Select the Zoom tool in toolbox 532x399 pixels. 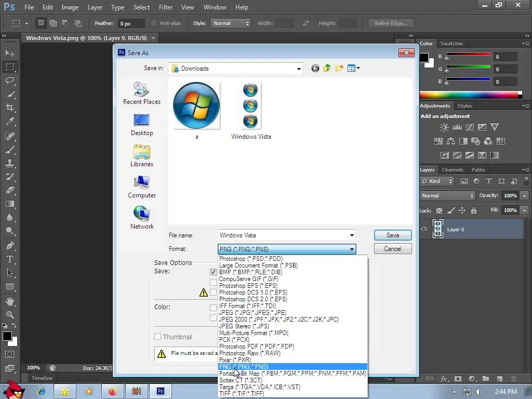[x=10, y=314]
